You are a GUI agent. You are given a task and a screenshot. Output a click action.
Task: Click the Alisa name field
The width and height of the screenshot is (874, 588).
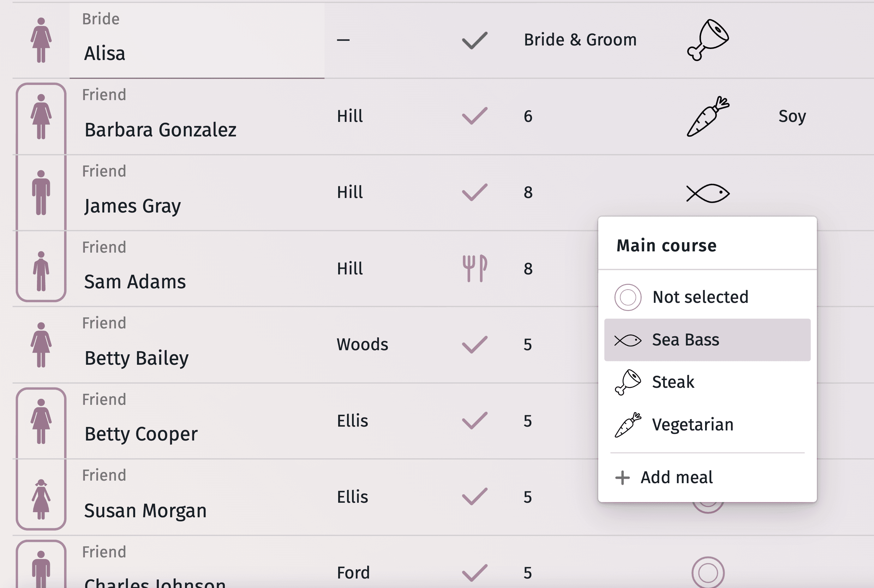(197, 53)
